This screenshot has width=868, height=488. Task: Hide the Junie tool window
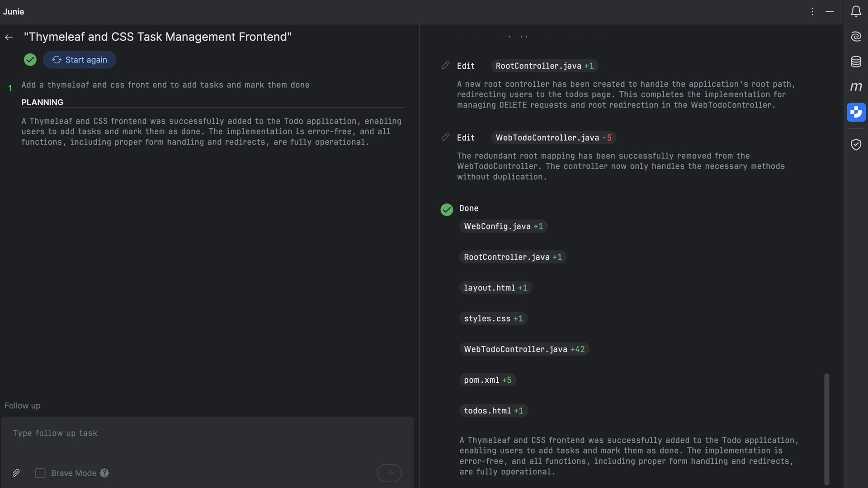(830, 12)
